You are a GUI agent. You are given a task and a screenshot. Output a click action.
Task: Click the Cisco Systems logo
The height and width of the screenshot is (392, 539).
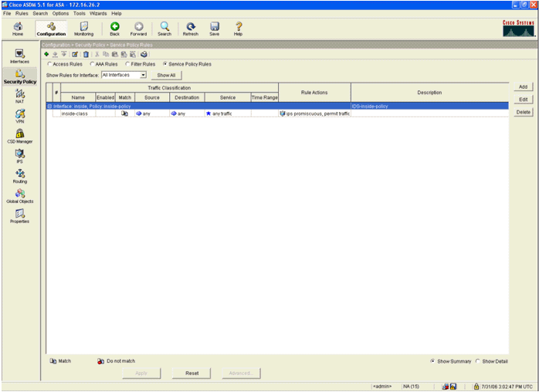pos(518,29)
